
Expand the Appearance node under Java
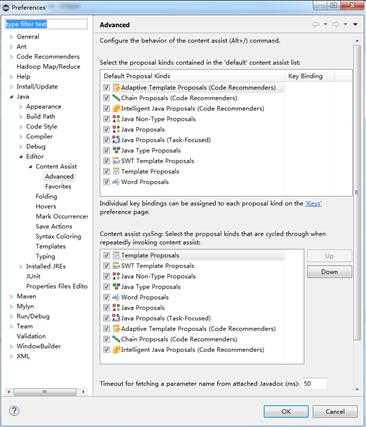point(21,107)
